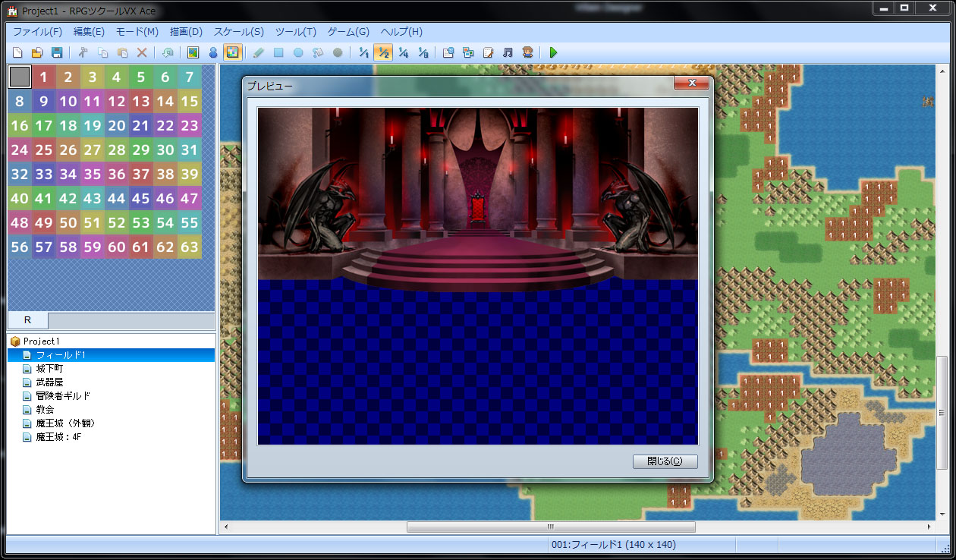Set map scale to 1/8

click(x=423, y=53)
